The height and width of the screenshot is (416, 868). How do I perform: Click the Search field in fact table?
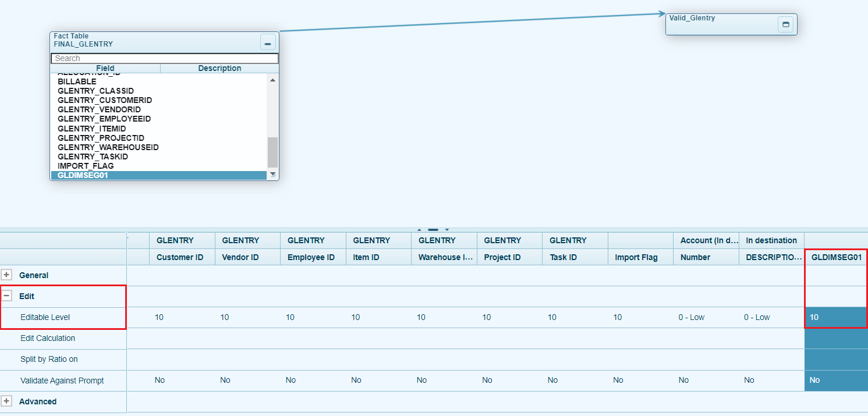tap(164, 58)
